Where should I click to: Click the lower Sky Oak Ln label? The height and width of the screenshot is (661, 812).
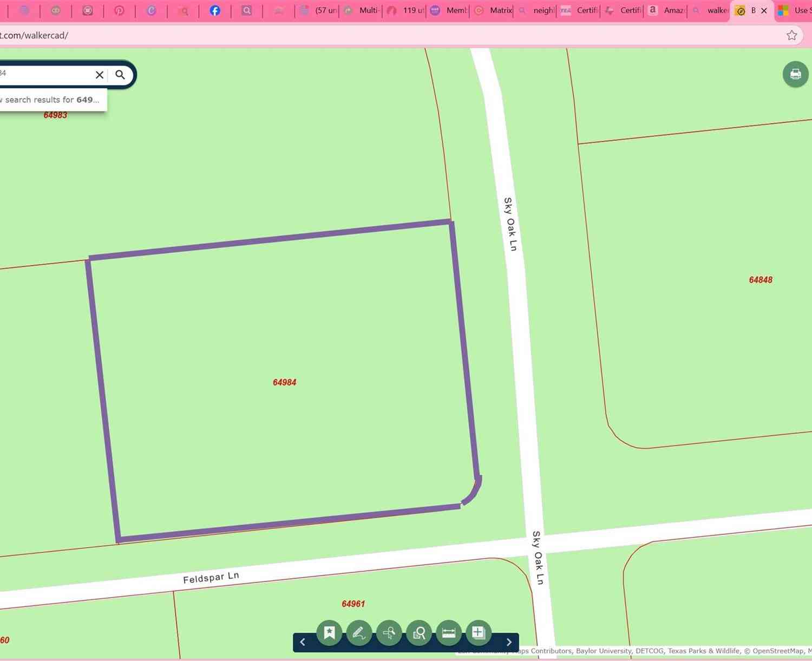[x=538, y=558]
